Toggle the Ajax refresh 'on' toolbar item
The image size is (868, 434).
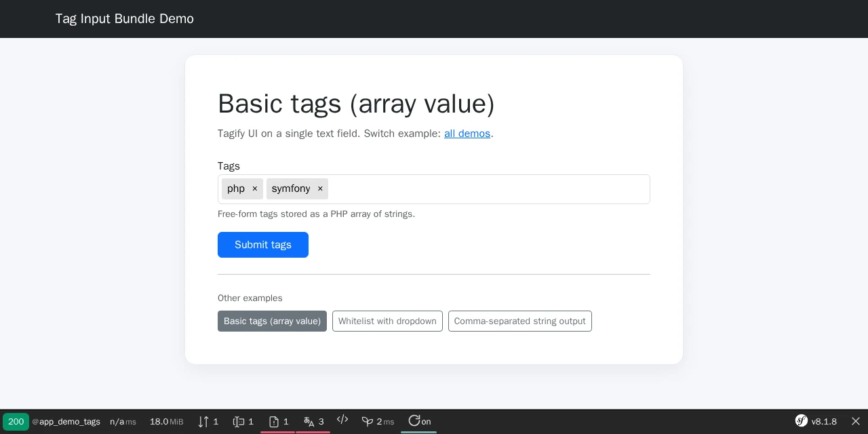[x=419, y=422]
